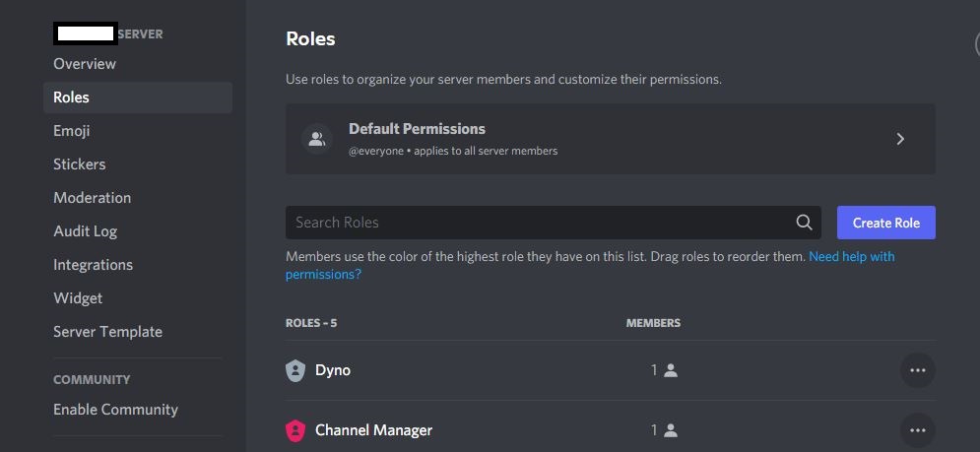Open the three-dot menu for Channel Manager
The image size is (980, 452).
(917, 430)
